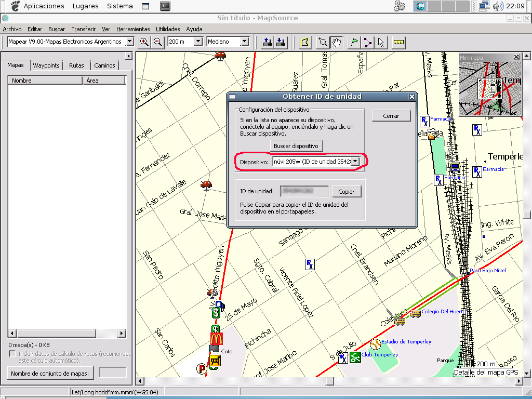Viewport: 532px width, 399px height.
Task: Open the Dispositivo dropdown showing nüvi 205W
Action: [355, 161]
